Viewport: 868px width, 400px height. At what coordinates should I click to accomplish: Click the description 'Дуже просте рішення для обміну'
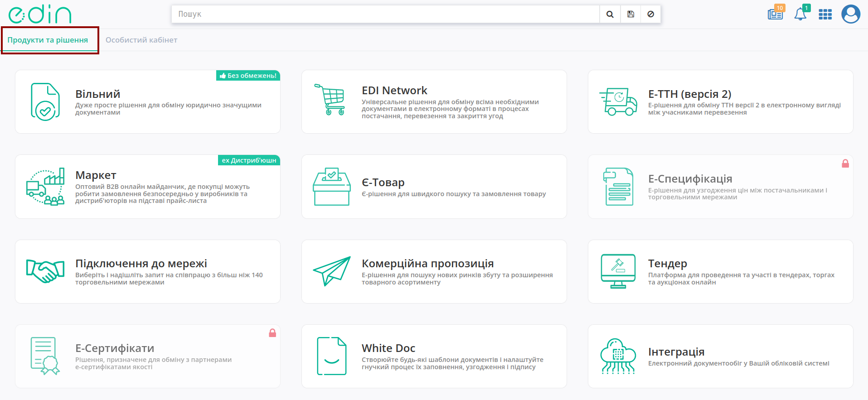click(x=168, y=109)
